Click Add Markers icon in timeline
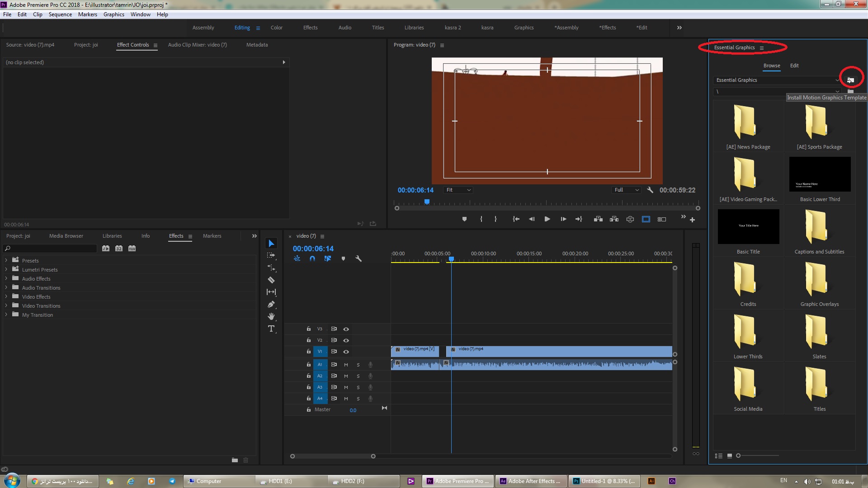Image resolution: width=868 pixels, height=488 pixels. pyautogui.click(x=344, y=258)
